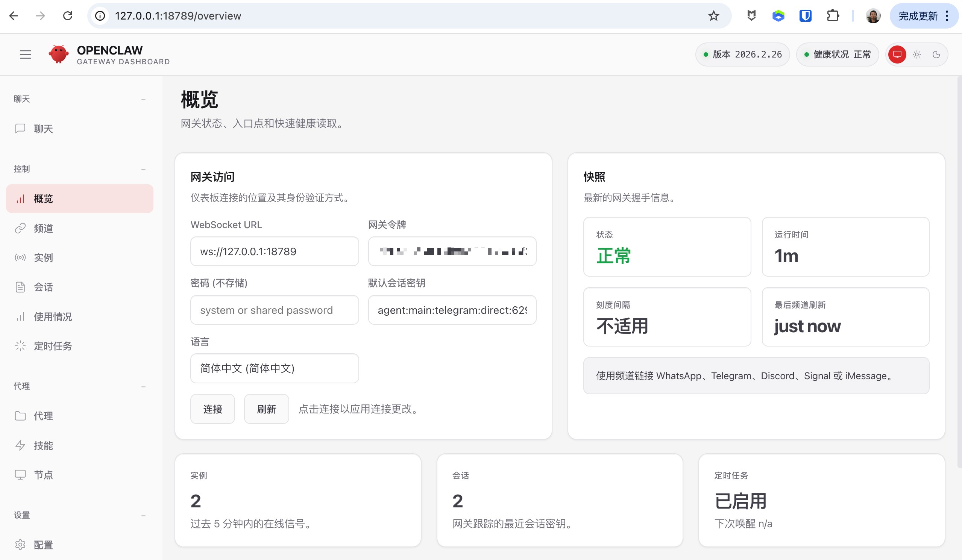The image size is (962, 560).
Task: Focus the 密码 password input field
Action: [x=274, y=310]
